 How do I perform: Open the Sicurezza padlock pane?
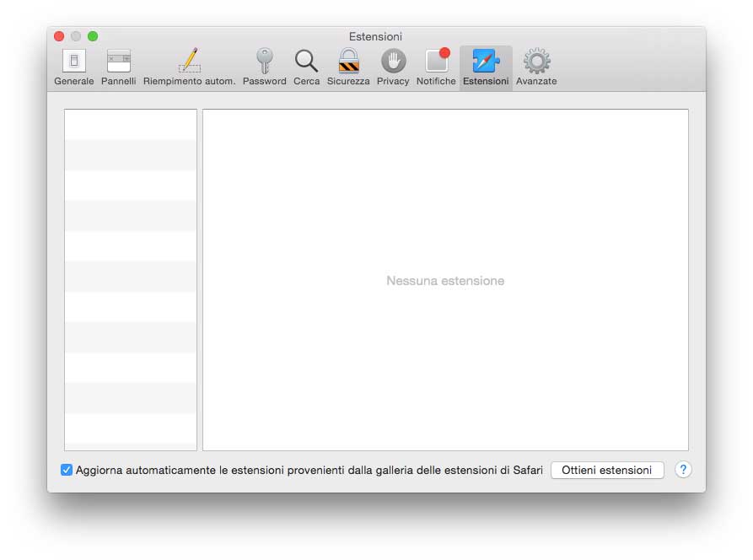(x=348, y=67)
